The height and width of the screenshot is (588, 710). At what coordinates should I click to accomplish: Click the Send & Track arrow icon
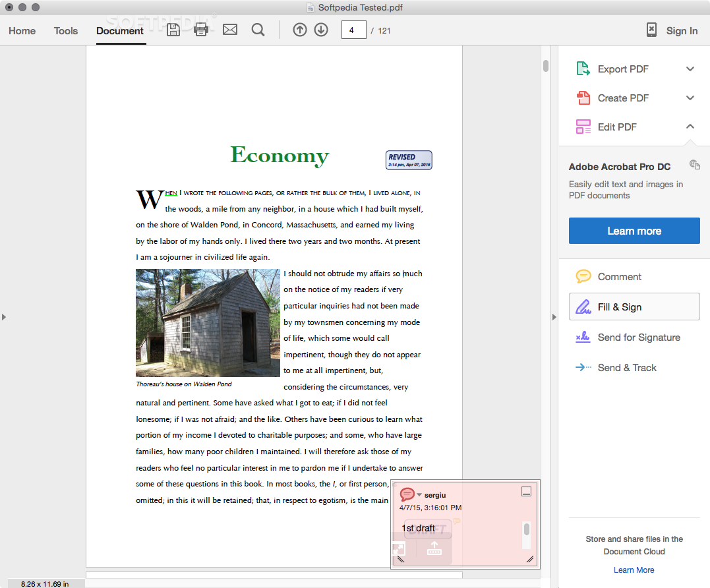pyautogui.click(x=583, y=368)
